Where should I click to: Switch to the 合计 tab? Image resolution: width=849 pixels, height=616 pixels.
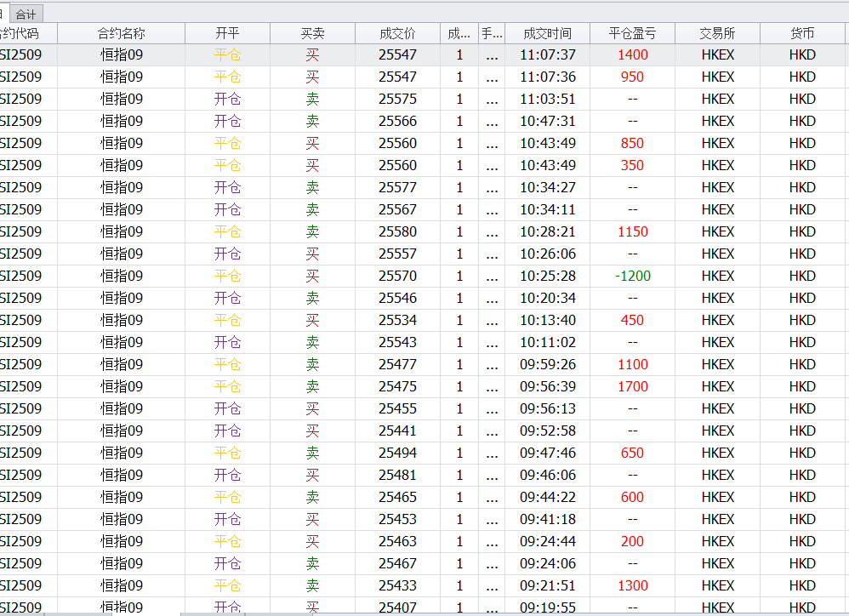26,14
